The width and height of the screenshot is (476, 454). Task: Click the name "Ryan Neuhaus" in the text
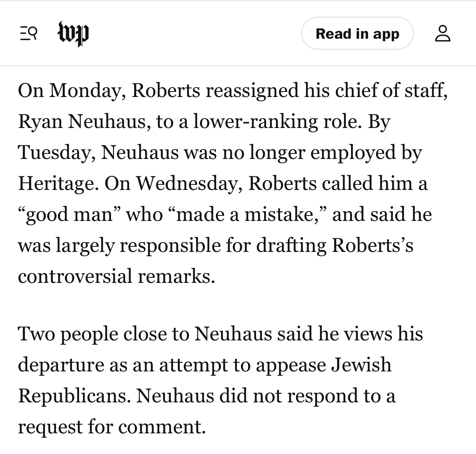pos(82,121)
